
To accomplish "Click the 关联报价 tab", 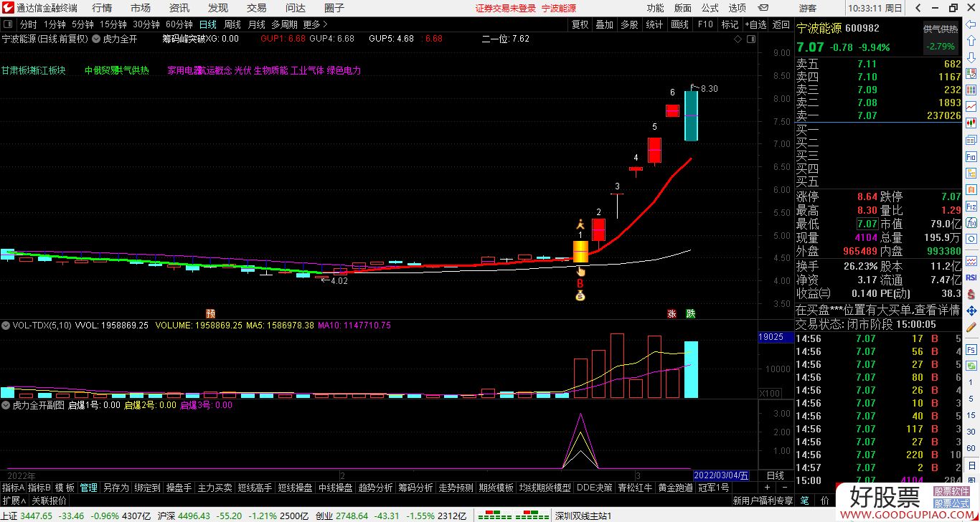I will 50,500.
